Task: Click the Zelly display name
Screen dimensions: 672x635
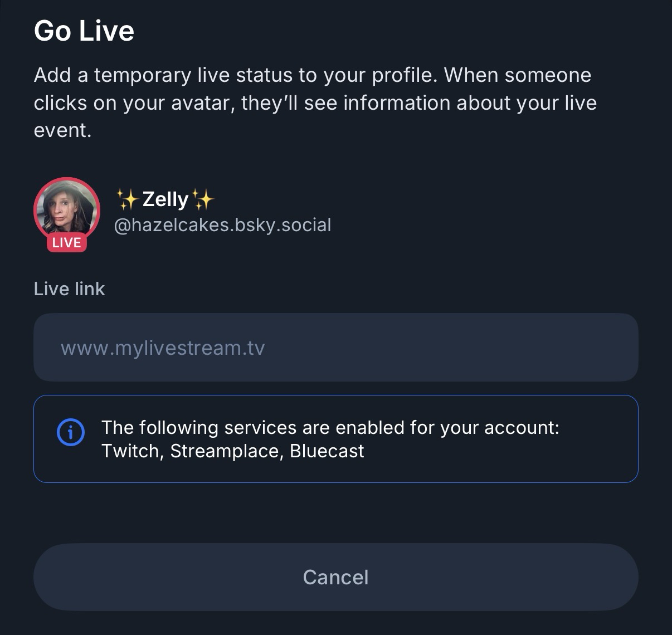Action: [x=165, y=199]
